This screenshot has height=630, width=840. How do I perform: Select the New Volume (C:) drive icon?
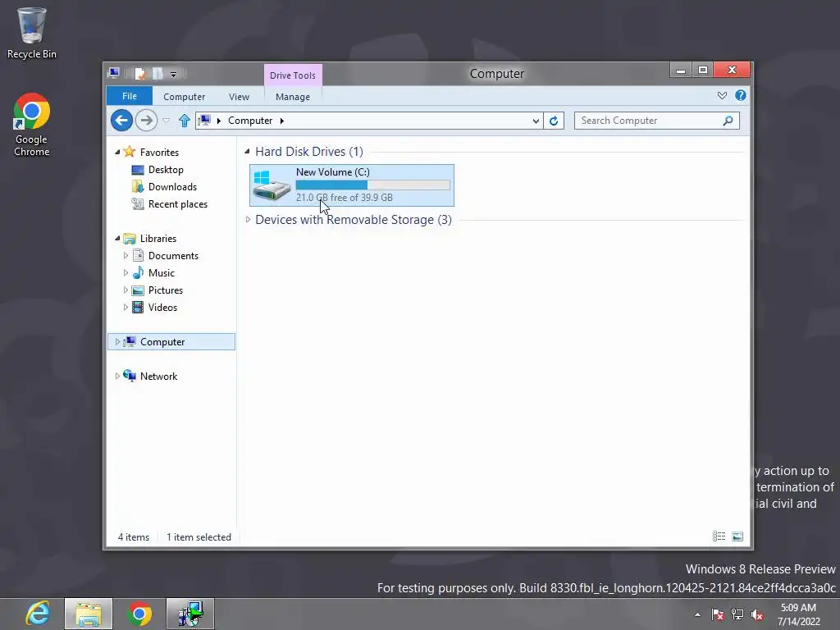[x=272, y=185]
